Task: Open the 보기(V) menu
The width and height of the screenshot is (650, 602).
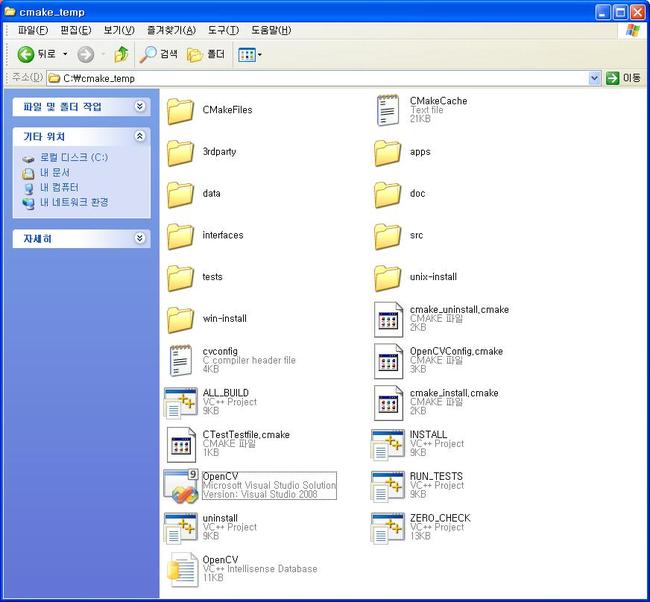Action: coord(119,30)
